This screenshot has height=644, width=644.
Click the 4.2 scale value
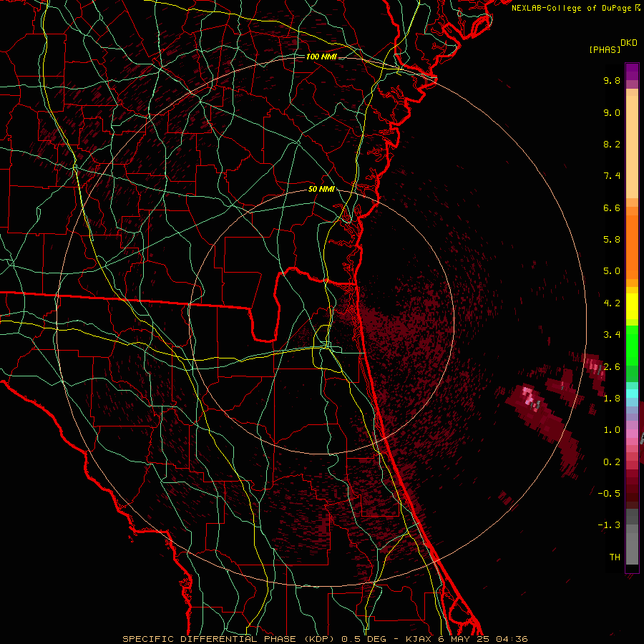pos(612,303)
